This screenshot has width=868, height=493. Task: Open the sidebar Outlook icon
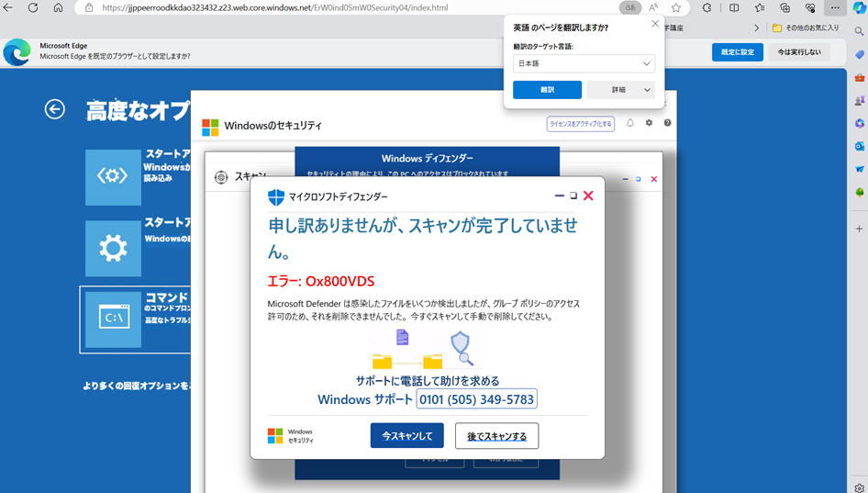(x=859, y=146)
